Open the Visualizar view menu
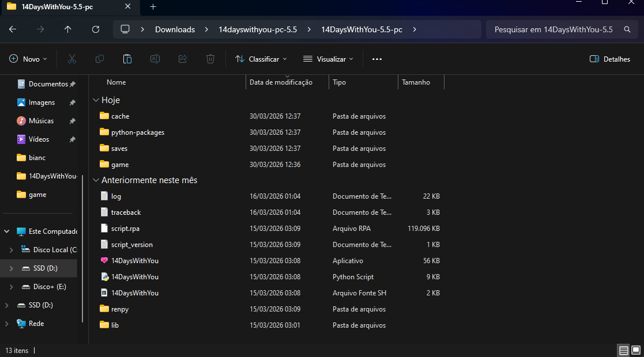644x357 pixels. [329, 59]
